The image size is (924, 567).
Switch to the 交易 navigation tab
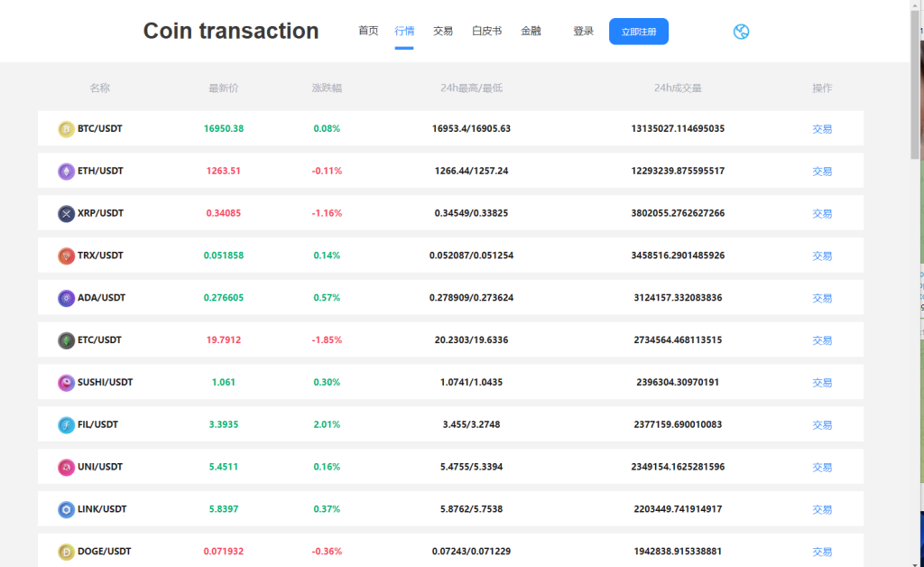(x=443, y=31)
